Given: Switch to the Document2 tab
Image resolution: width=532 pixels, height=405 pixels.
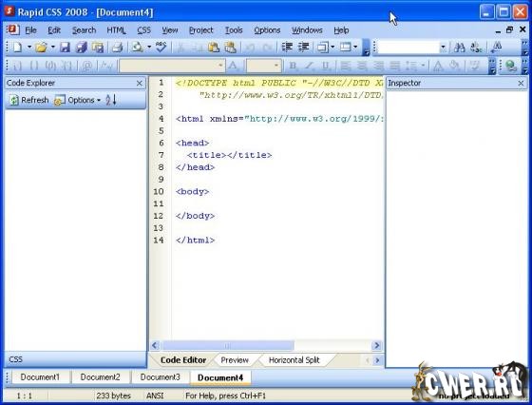Looking at the screenshot, I should (x=100, y=377).
